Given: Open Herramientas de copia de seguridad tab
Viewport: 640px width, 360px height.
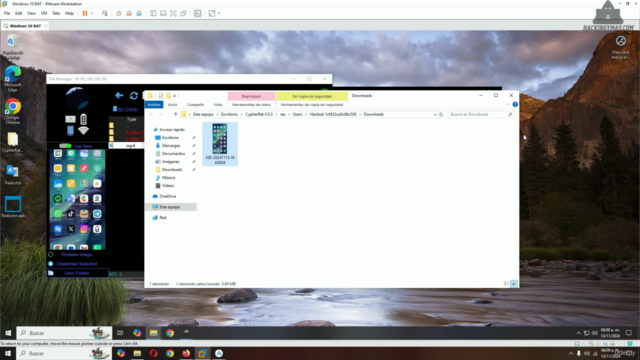Looking at the screenshot, I should (x=312, y=105).
